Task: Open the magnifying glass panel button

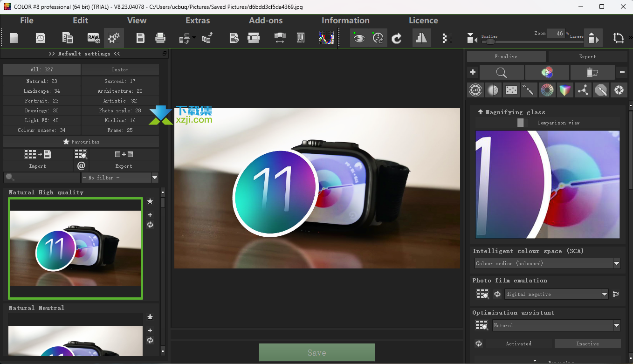Action: tap(502, 72)
